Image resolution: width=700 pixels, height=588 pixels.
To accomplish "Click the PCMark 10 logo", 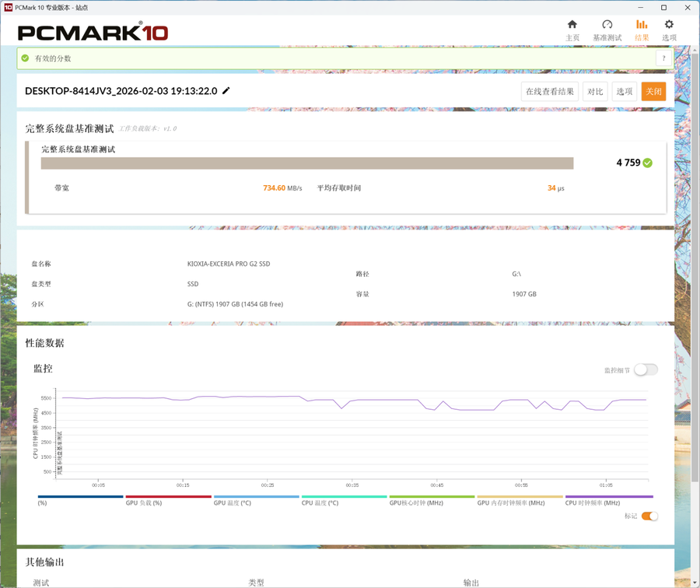I will [x=93, y=33].
